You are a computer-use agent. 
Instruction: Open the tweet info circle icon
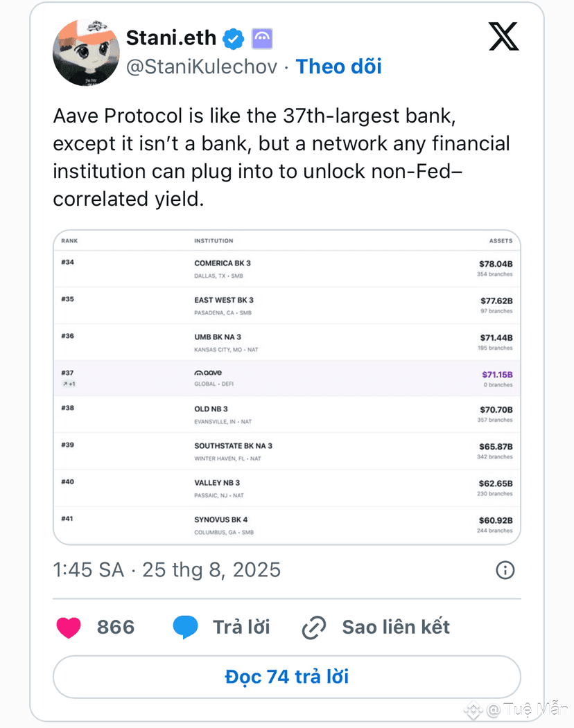point(505,570)
